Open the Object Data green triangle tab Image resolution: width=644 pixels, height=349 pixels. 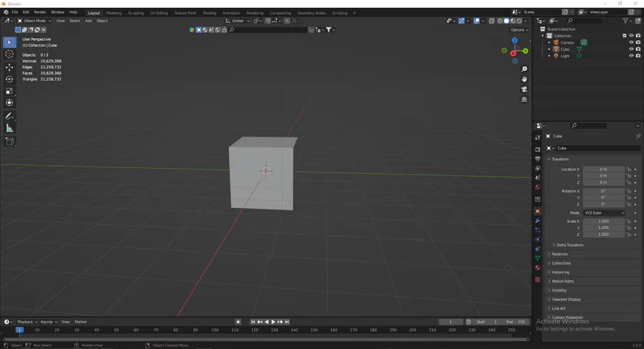[x=537, y=258]
